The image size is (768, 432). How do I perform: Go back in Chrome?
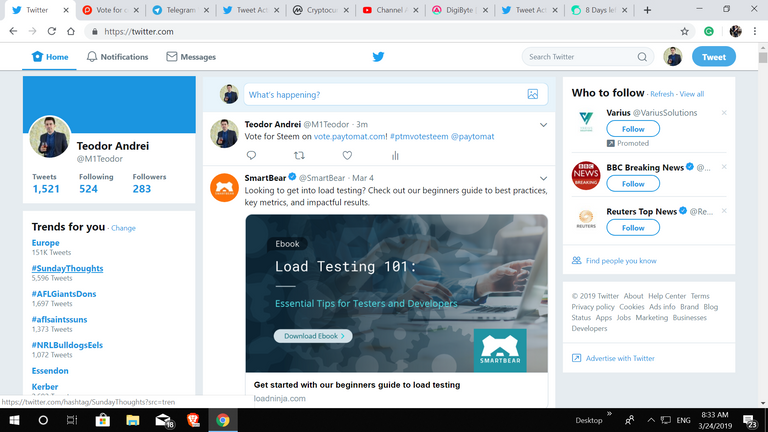pyautogui.click(x=13, y=31)
